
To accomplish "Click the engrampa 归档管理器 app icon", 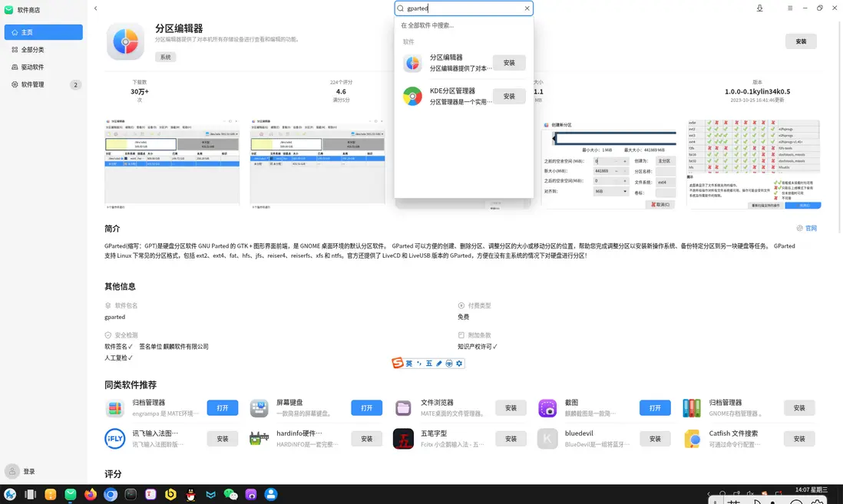I will (x=114, y=408).
